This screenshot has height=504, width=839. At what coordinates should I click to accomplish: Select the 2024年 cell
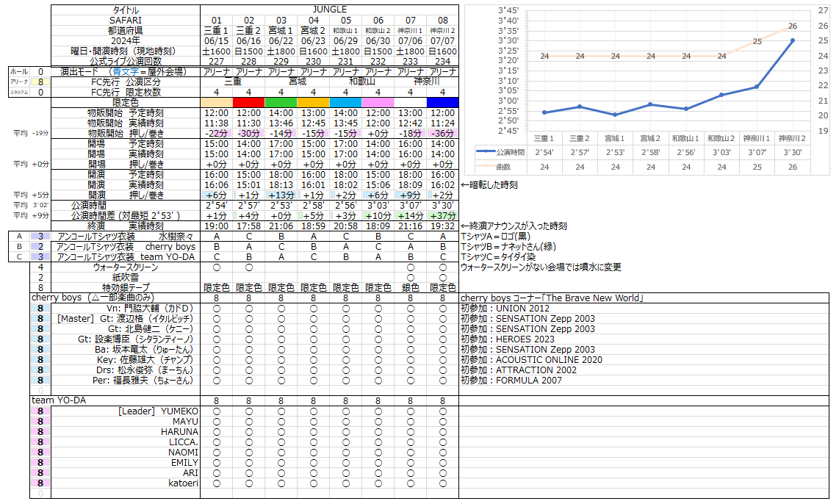click(126, 40)
